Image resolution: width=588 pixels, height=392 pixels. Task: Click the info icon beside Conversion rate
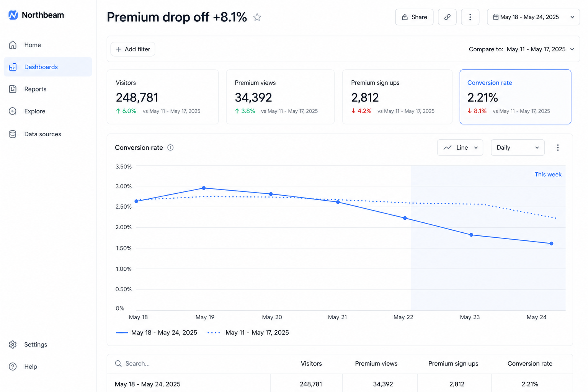click(x=171, y=148)
